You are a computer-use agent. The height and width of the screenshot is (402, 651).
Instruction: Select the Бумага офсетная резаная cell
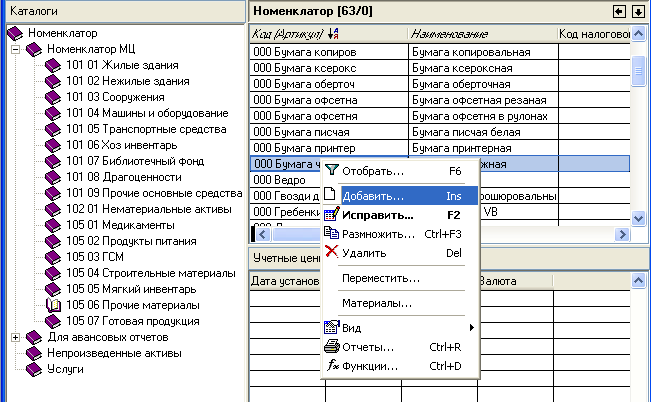[483, 100]
